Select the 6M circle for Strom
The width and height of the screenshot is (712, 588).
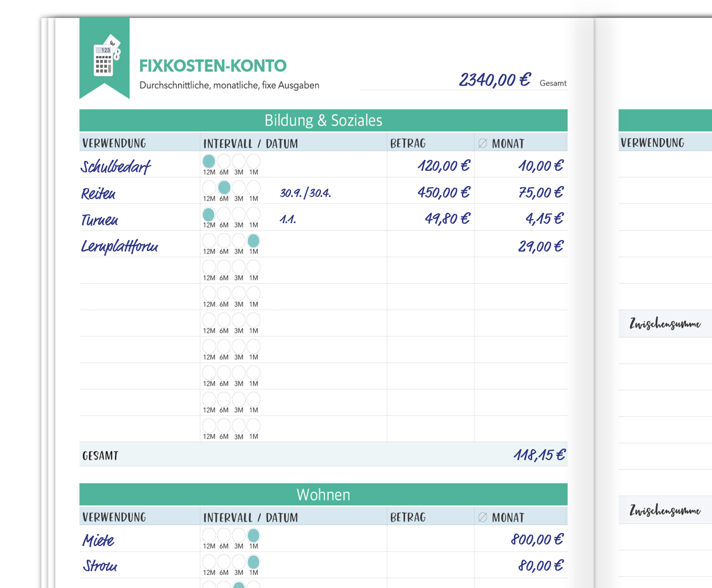pos(224,561)
